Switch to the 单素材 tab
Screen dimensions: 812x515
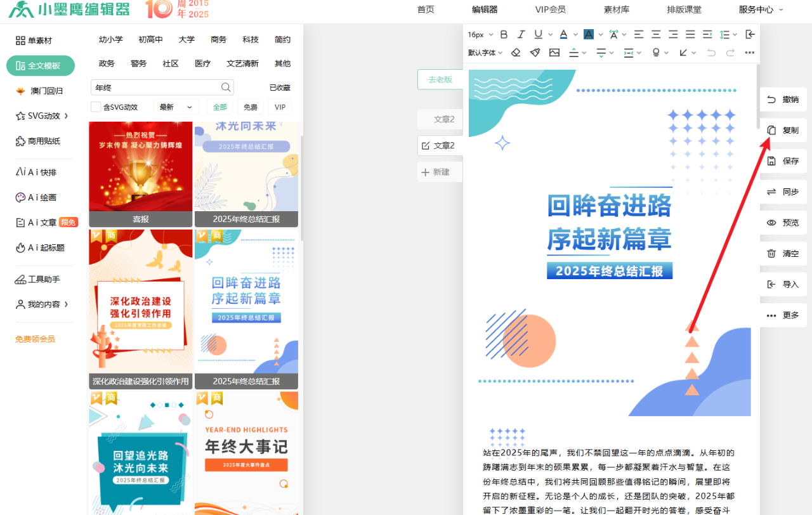click(34, 41)
